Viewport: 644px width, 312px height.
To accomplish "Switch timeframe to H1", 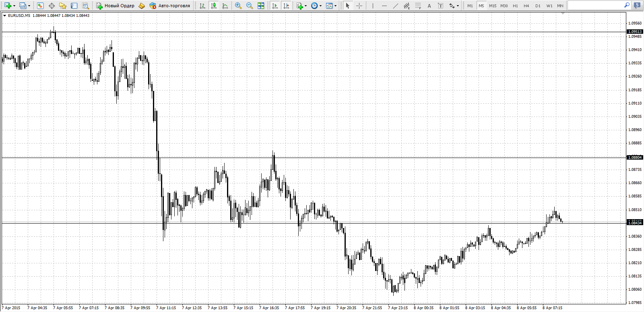I will [x=515, y=6].
